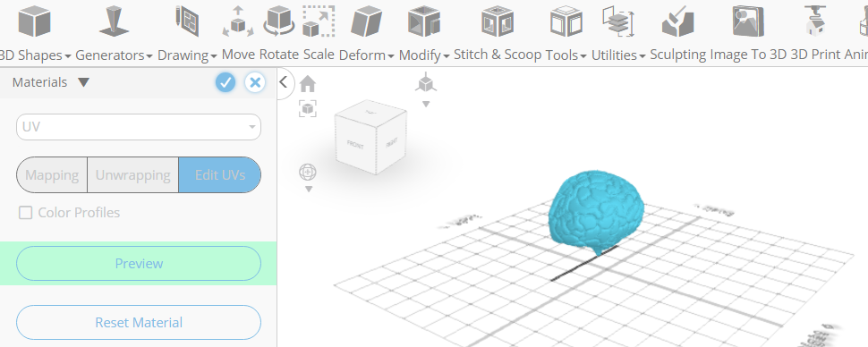Open dropdown arrow under globe icon
Image resolution: width=868 pixels, height=347 pixels.
coord(309,190)
